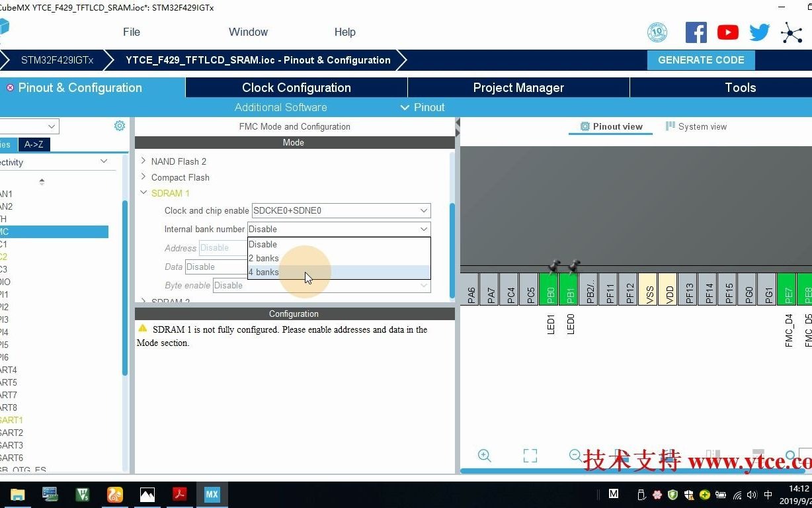Click the 10 Years badge icon
The height and width of the screenshot is (508, 812).
(x=657, y=31)
